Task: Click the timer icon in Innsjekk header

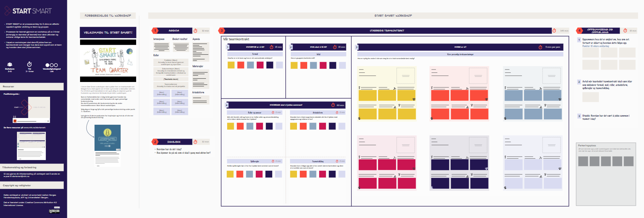Action: [x=195, y=142]
